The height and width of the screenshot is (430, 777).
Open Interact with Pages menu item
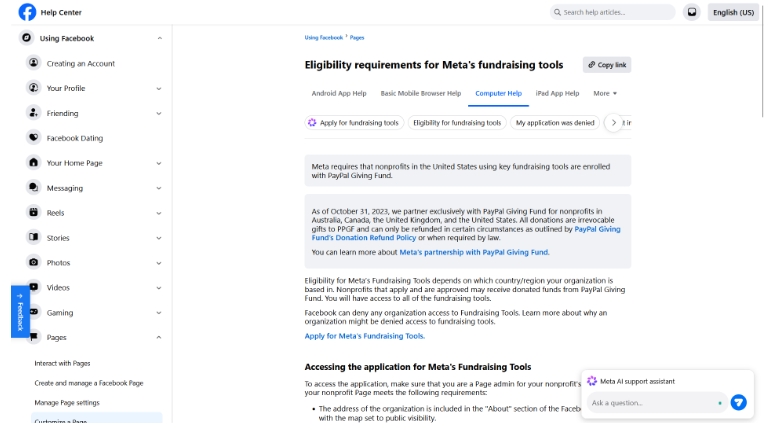click(62, 363)
